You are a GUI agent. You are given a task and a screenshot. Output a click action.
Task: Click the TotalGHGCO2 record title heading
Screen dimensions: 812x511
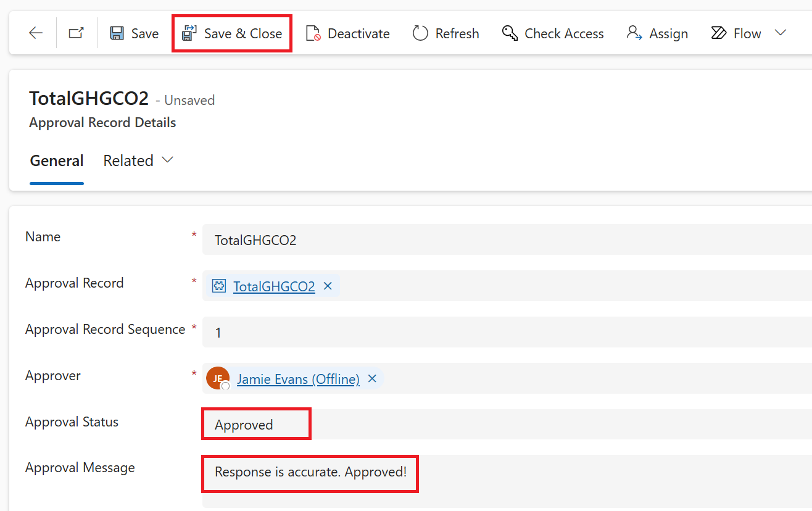89,99
